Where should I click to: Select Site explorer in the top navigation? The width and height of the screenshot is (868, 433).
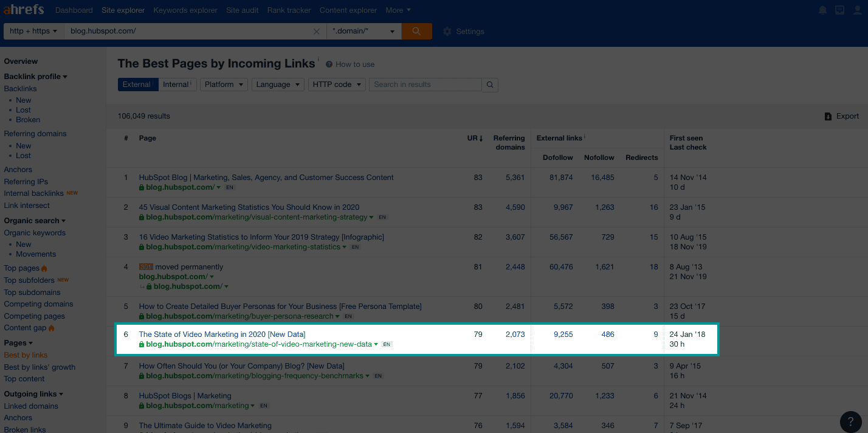123,10
